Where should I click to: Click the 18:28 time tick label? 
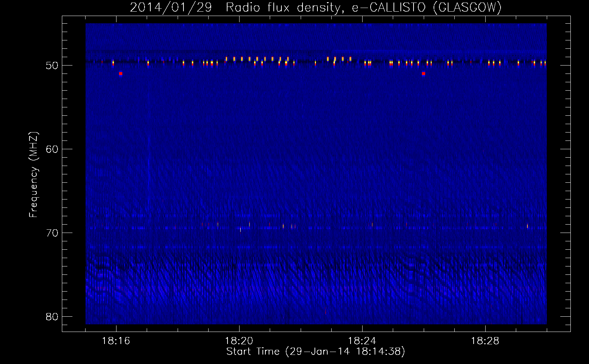coord(485,341)
